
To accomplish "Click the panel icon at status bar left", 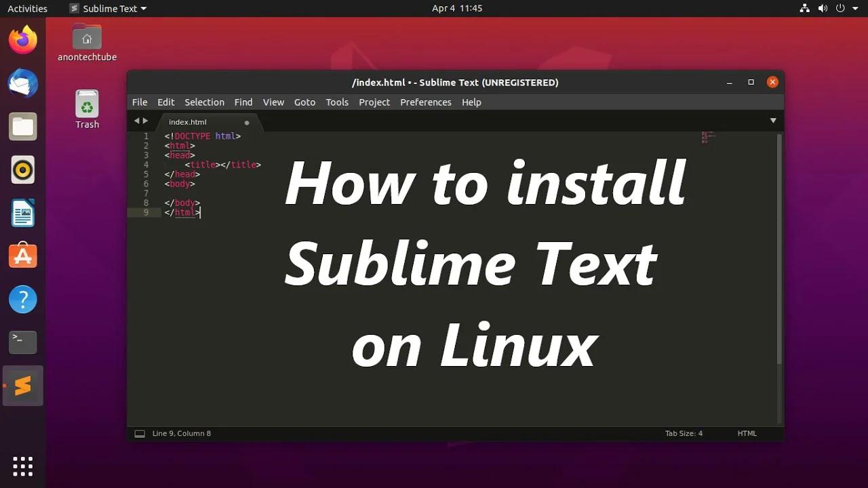I will [x=140, y=433].
